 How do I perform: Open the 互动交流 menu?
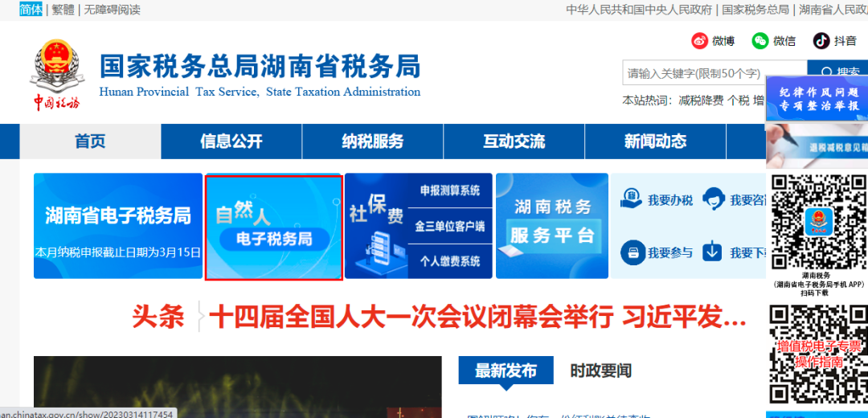point(514,141)
